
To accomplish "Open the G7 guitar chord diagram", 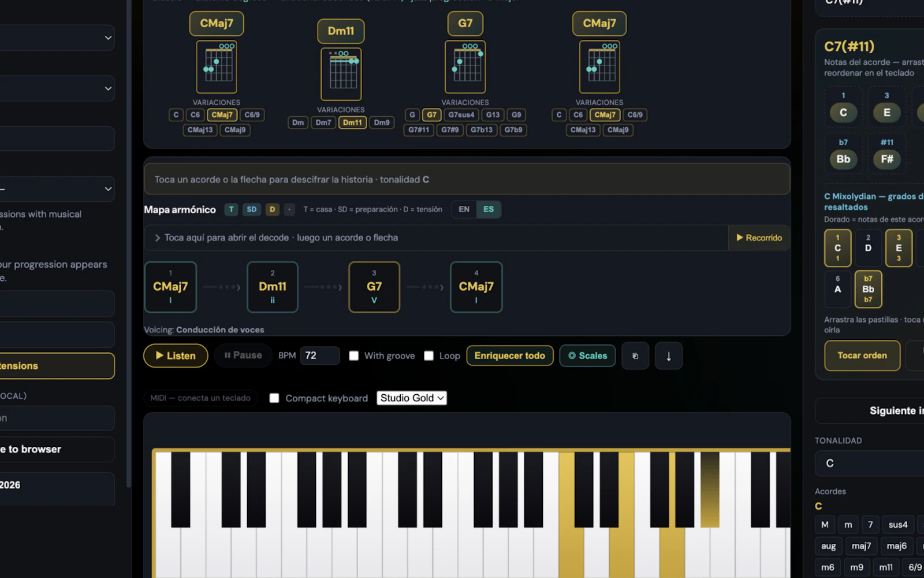I will [465, 67].
